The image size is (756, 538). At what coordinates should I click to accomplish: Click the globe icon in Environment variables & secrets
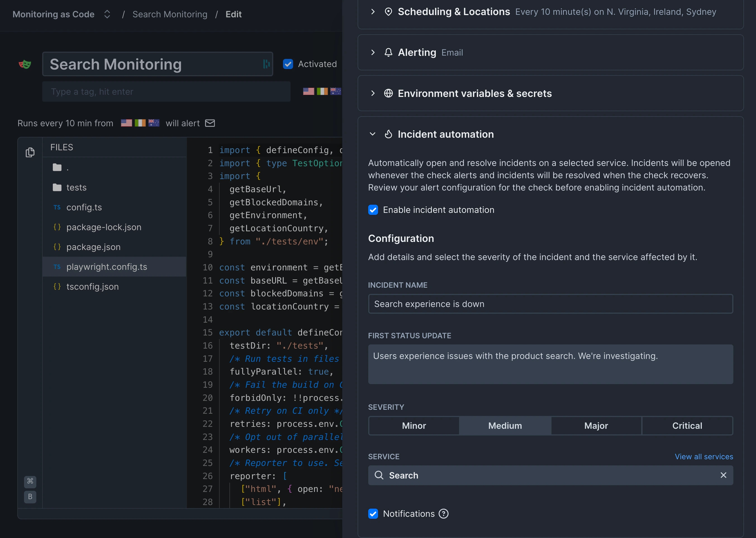[388, 93]
